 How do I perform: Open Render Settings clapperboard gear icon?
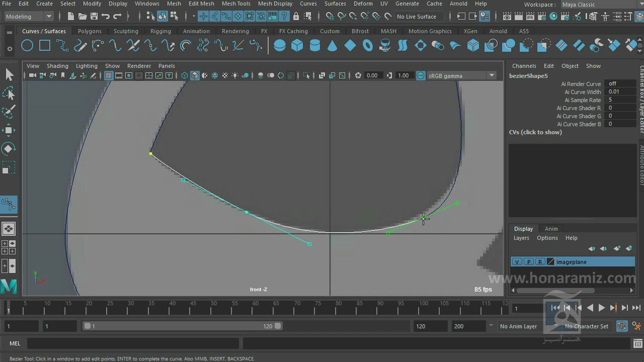(542, 17)
